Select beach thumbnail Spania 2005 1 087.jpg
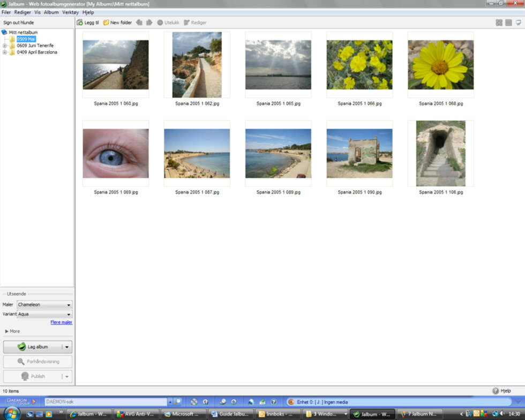Screen dimensions: 525x420 click(x=197, y=153)
